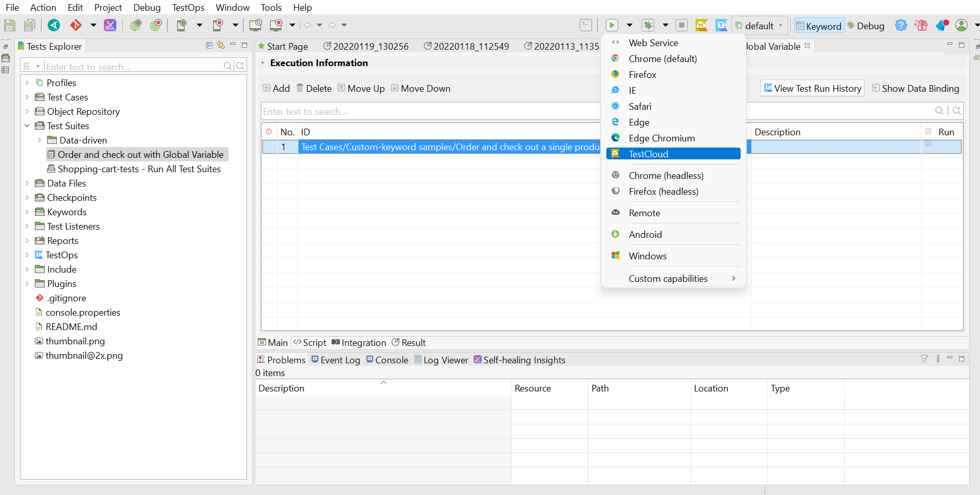Click the Move Down button
The height and width of the screenshot is (495, 980).
click(x=421, y=88)
